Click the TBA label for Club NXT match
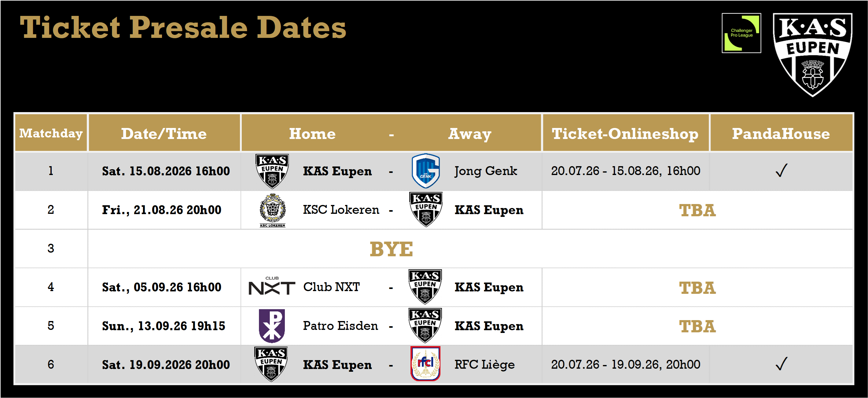Screen dimensions: 868x398 697,288
